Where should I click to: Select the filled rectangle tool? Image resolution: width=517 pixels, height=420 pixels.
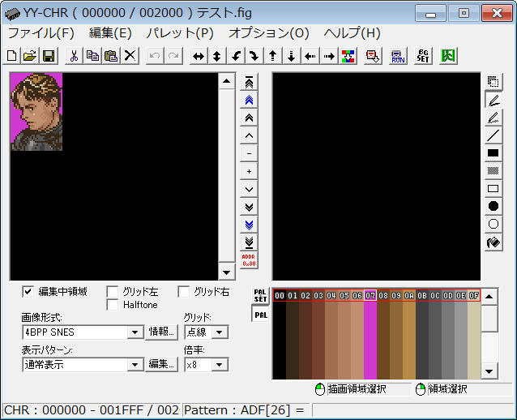tap(493, 153)
